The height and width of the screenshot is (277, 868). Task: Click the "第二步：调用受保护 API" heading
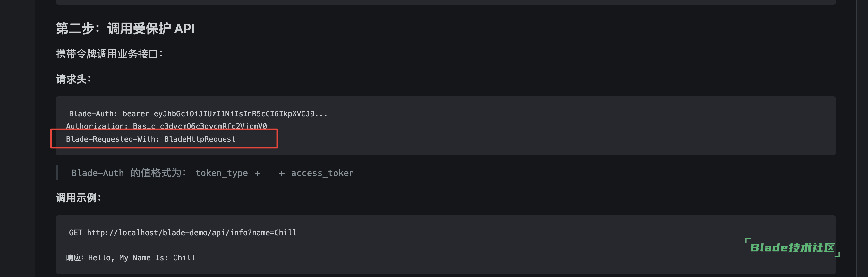click(x=125, y=29)
